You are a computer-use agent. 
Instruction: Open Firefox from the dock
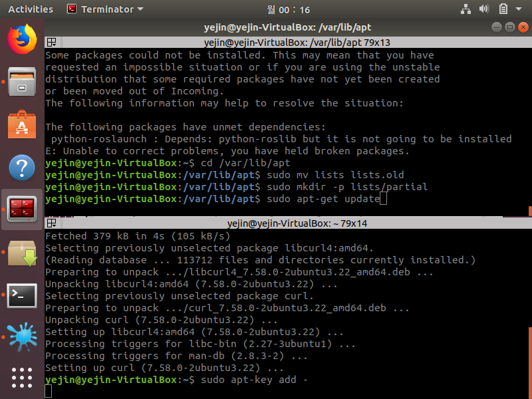[22, 39]
